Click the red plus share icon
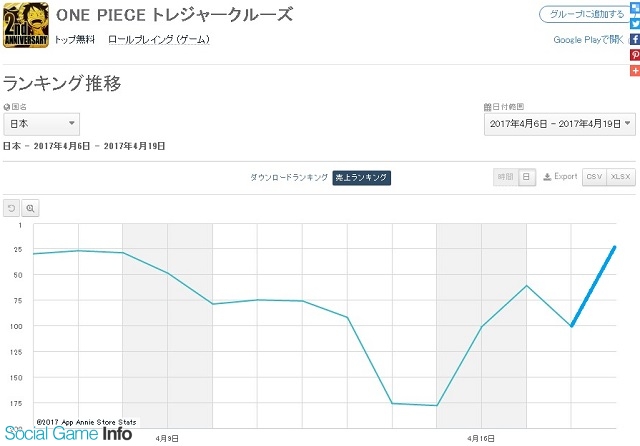The width and height of the screenshot is (640, 446). (635, 70)
